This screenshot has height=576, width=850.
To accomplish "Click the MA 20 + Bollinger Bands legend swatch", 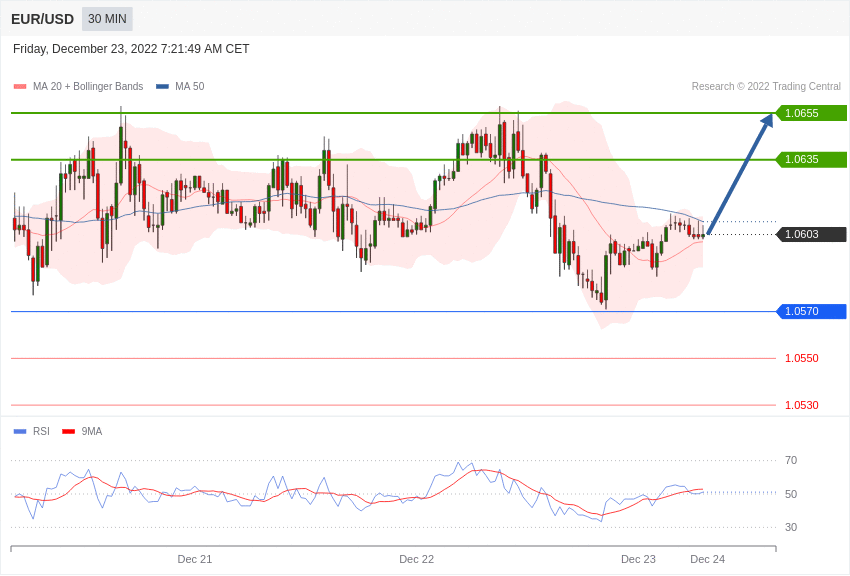I will pyautogui.click(x=20, y=87).
